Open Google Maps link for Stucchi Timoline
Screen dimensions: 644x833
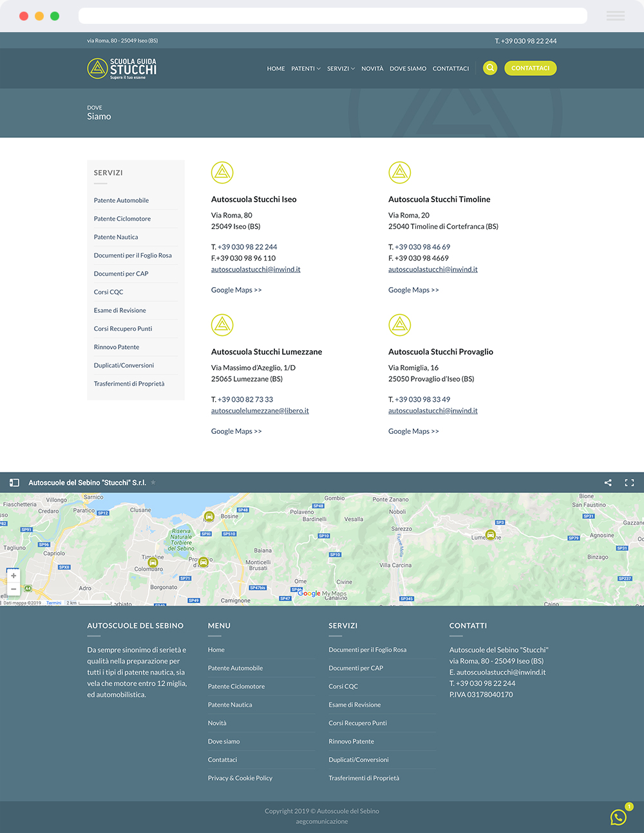pyautogui.click(x=413, y=290)
